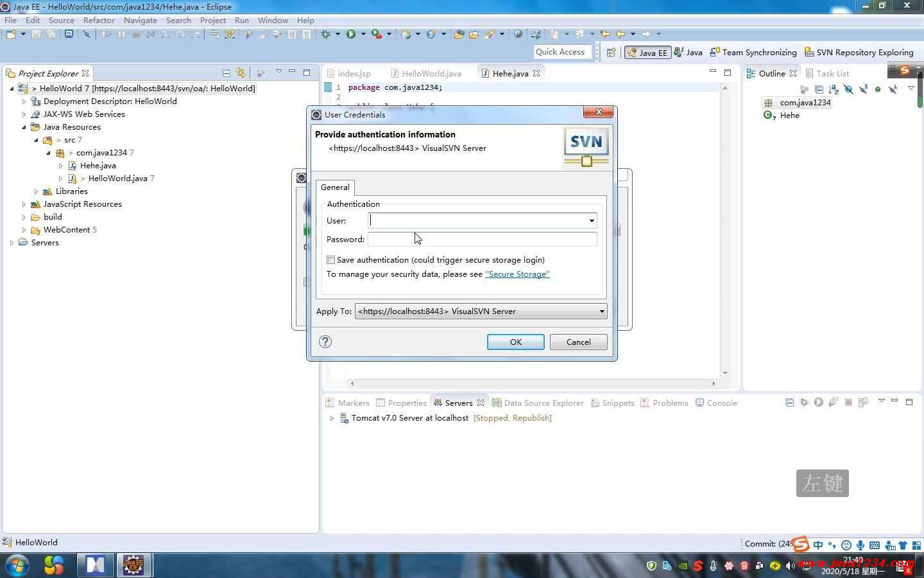Switch to SVN Repository Exploring perspective

coord(859,52)
